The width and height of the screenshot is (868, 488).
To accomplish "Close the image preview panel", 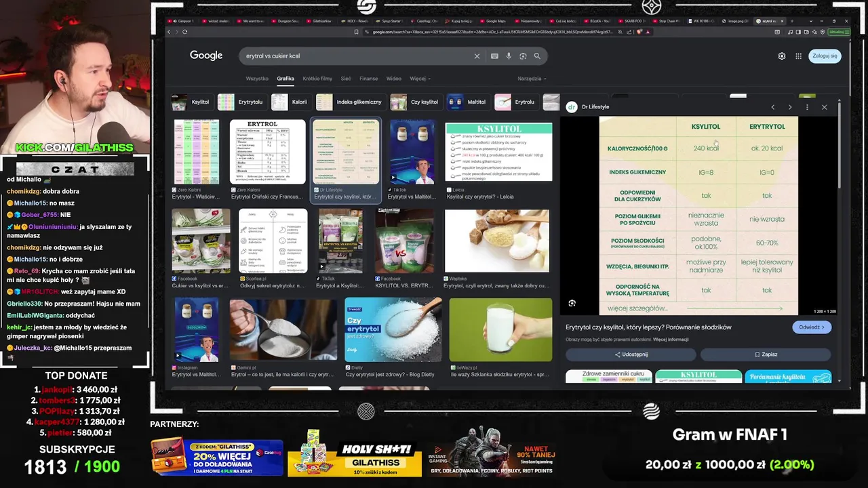I will (825, 107).
